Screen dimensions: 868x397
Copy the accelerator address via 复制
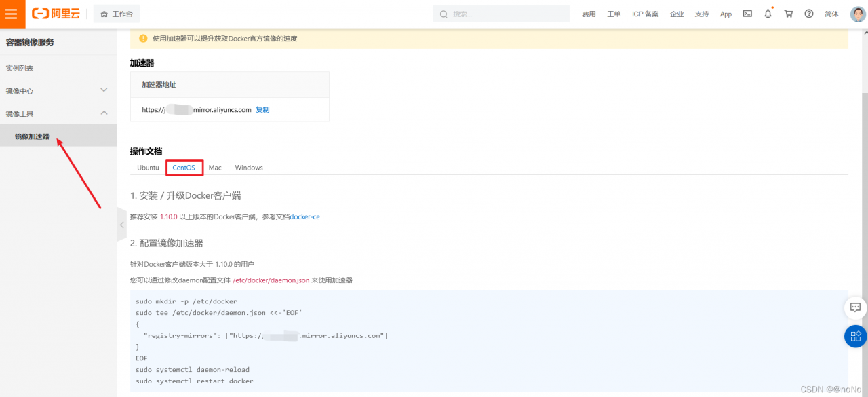262,109
